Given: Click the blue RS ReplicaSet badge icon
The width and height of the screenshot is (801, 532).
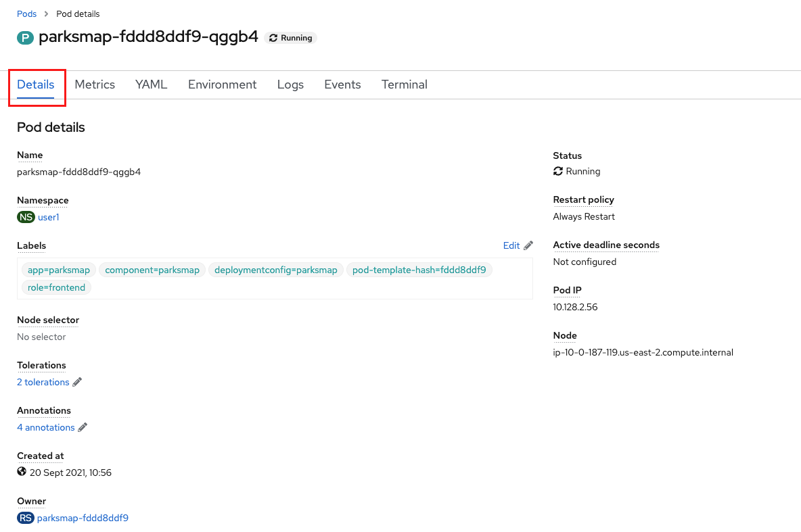Looking at the screenshot, I should click(26, 518).
